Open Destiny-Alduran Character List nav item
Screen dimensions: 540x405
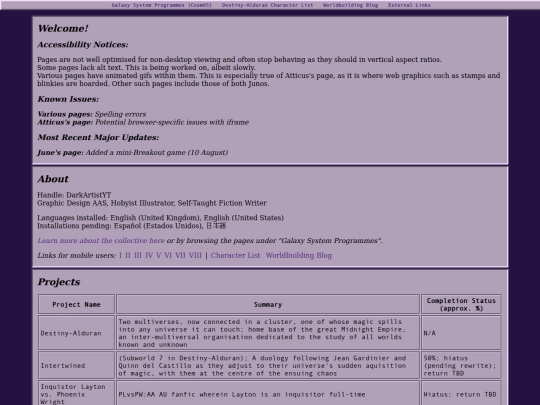click(x=268, y=5)
